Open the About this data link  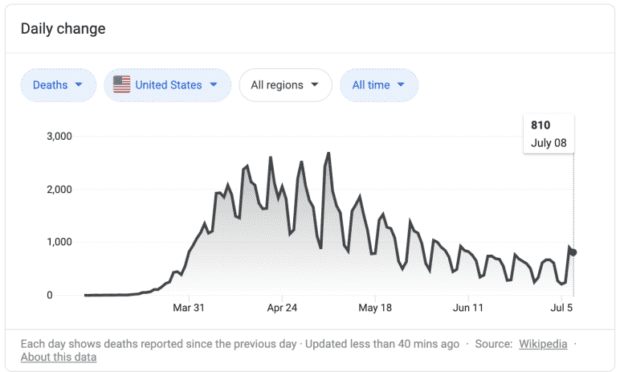[x=59, y=357]
